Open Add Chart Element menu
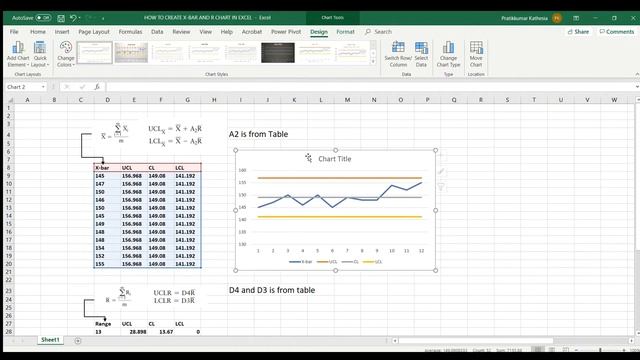 point(18,54)
